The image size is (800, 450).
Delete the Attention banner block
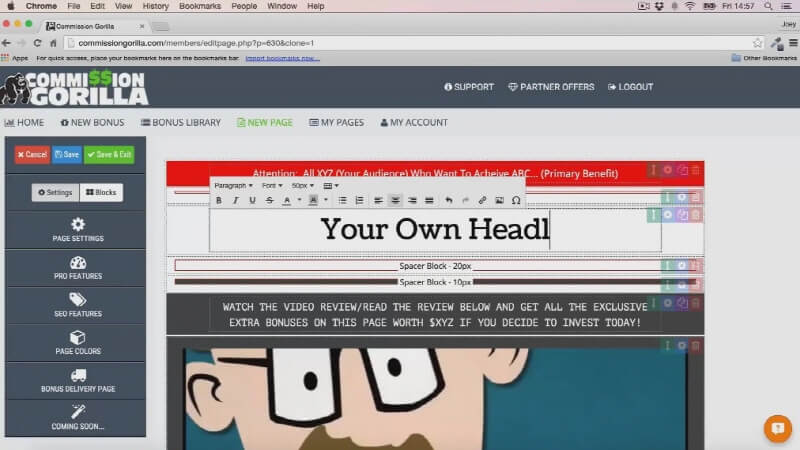coord(696,170)
